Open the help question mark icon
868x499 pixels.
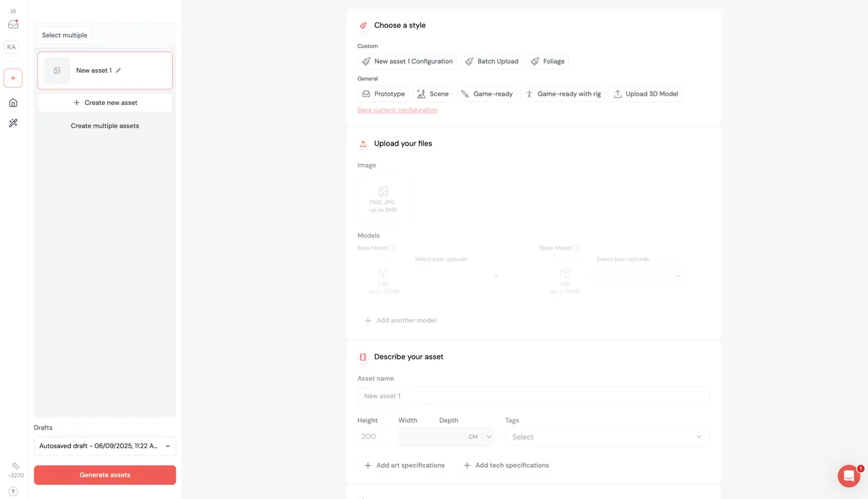13,491
